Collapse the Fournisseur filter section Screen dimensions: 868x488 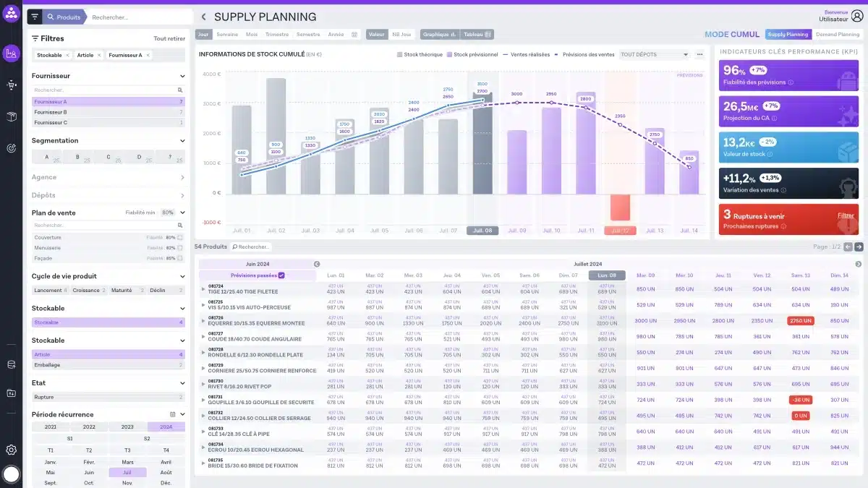click(182, 76)
